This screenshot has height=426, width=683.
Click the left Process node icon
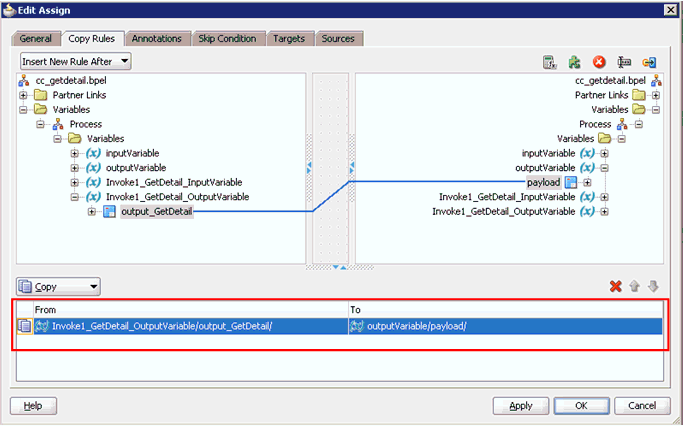58,124
